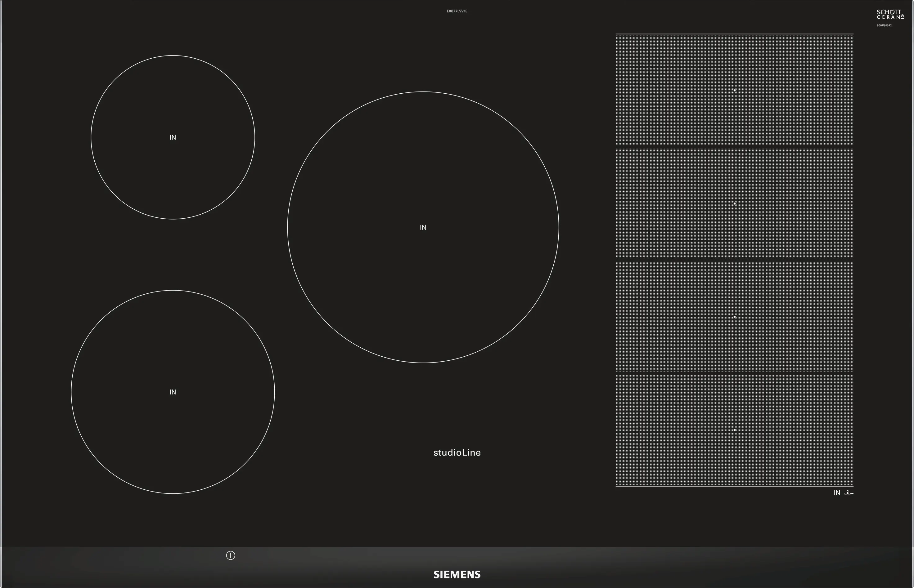Tap center dot of second flex segment
914x588 pixels.
coord(734,203)
